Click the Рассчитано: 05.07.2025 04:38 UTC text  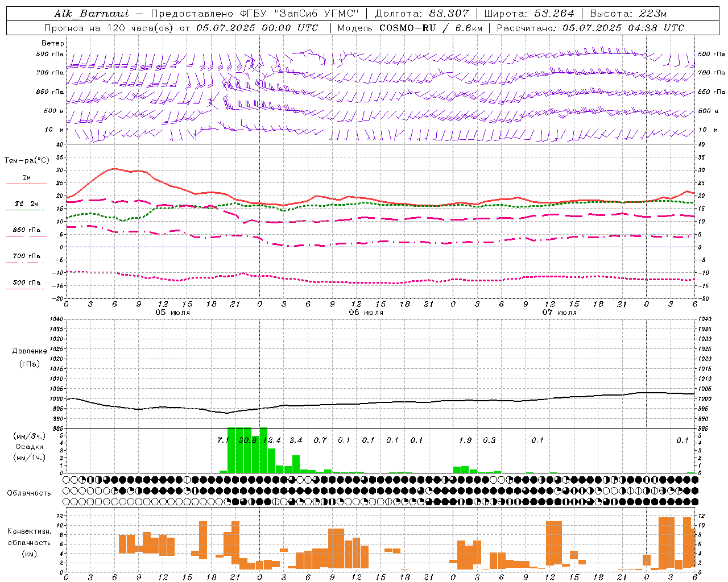click(590, 28)
